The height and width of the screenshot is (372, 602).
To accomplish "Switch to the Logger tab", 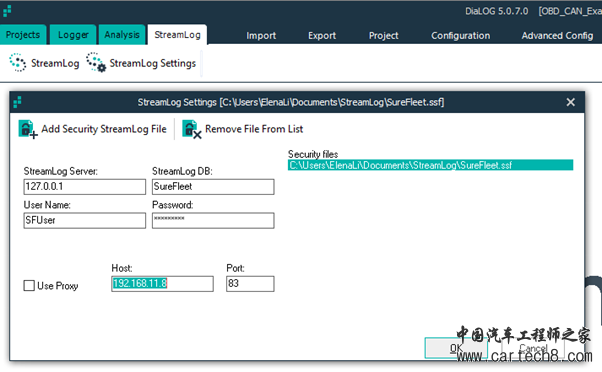I will [x=73, y=35].
